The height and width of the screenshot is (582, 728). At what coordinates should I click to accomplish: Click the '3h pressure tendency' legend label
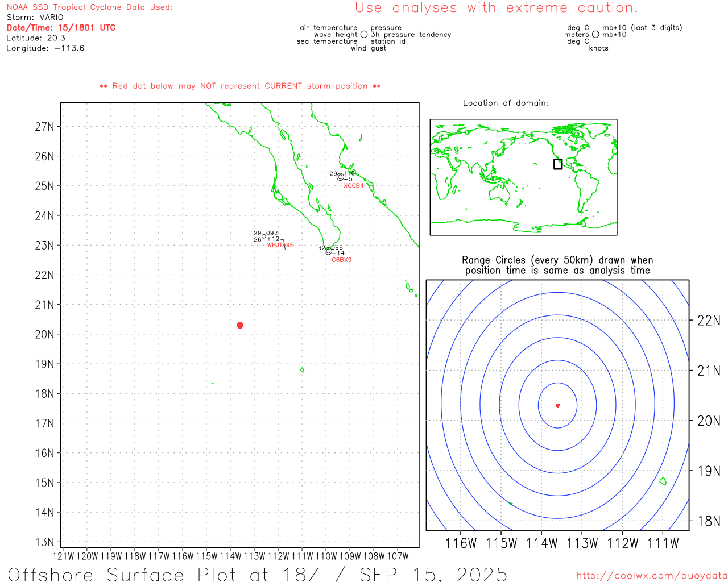[x=411, y=35]
